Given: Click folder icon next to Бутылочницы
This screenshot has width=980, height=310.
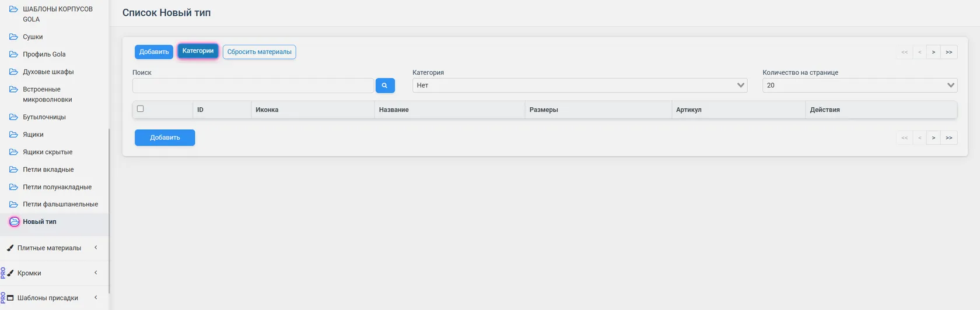Looking at the screenshot, I should 13,117.
